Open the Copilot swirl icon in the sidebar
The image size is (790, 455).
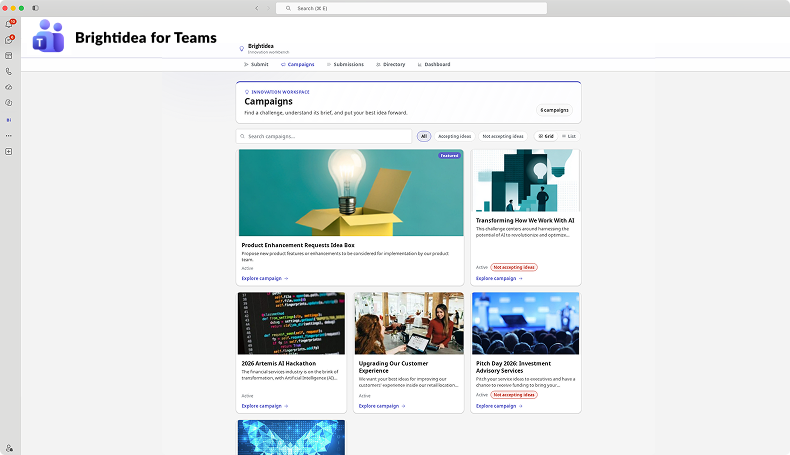[x=9, y=103]
